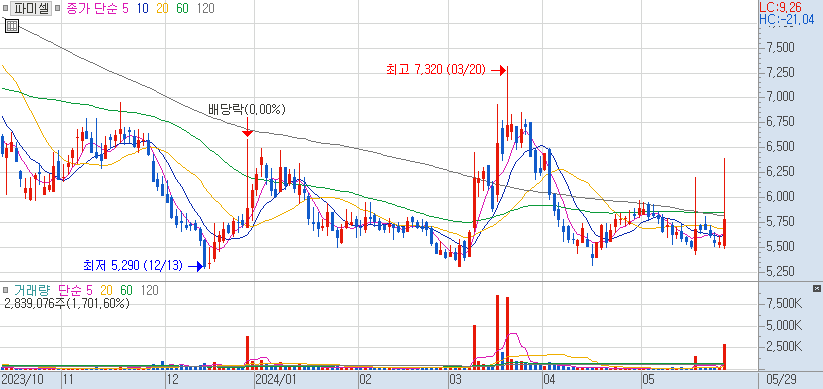Click the volume 60 average legend
The image size is (823, 389).
tap(126, 290)
